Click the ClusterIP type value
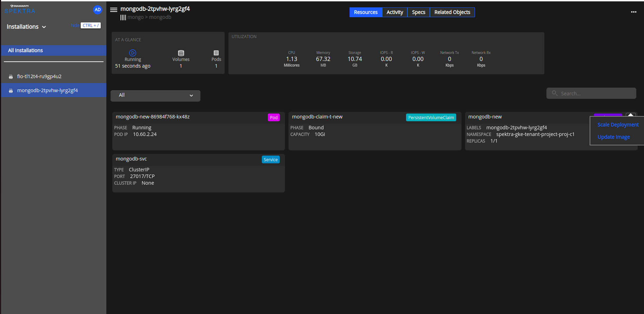 pos(139,170)
